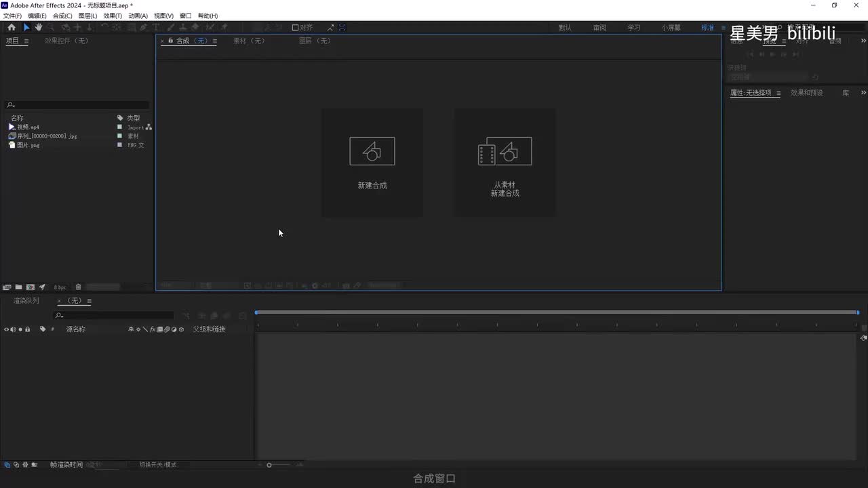The height and width of the screenshot is (488, 868).
Task: Create a new folder in the project panel
Action: (19, 287)
